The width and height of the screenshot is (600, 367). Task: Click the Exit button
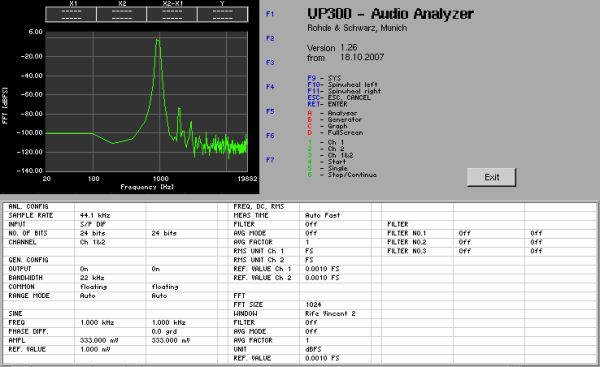491,177
